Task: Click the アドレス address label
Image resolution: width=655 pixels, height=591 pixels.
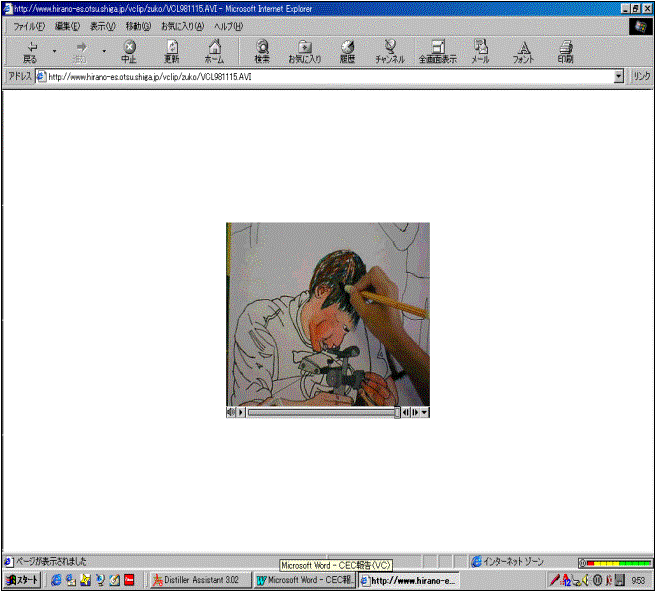Action: tap(20, 76)
